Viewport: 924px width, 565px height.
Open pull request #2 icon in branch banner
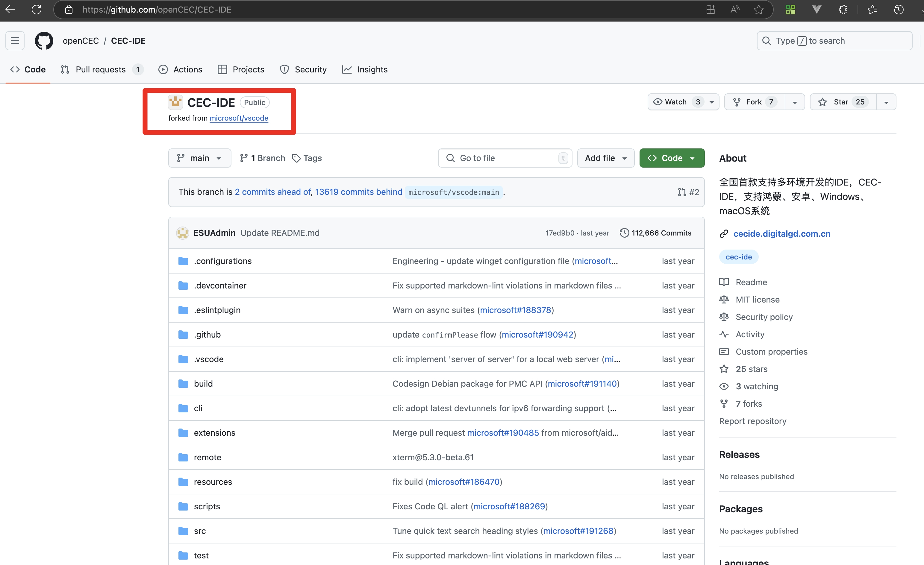click(682, 192)
